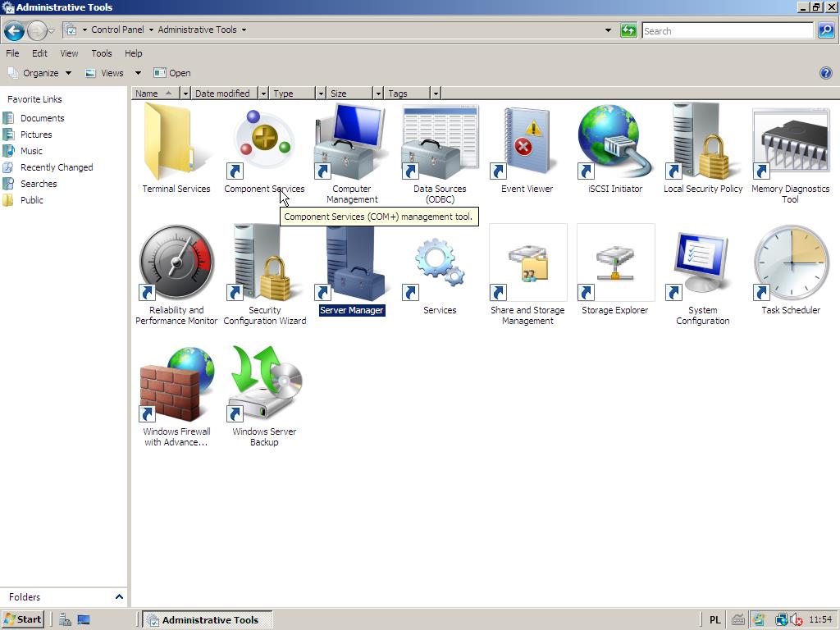Select the Security Configuration Wizard icon

tap(264, 262)
